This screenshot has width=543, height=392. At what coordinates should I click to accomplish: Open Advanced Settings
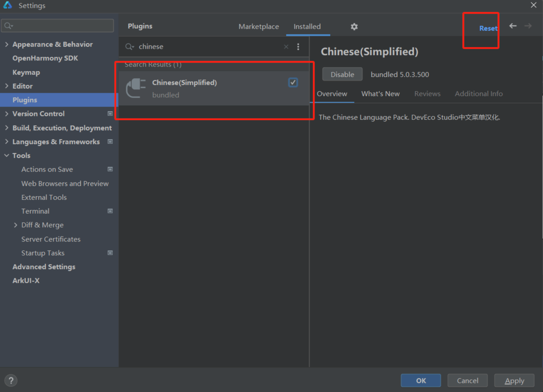(x=44, y=267)
